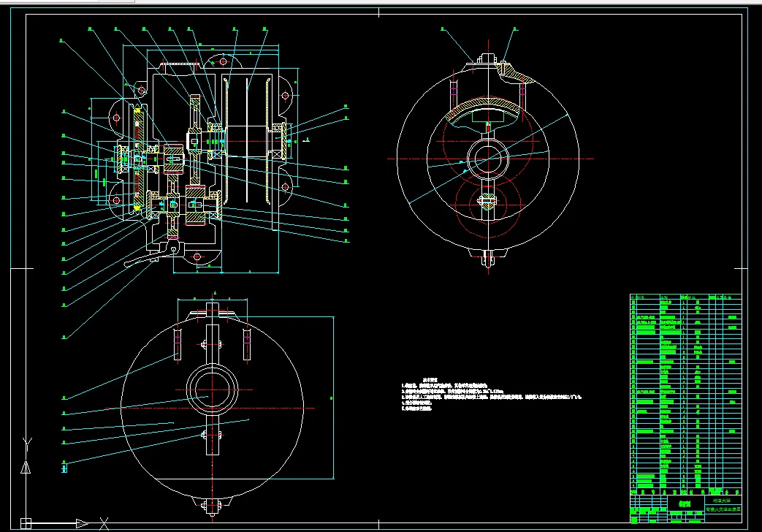
Task: Click the university name cell in title block
Action: pyautogui.click(x=723, y=501)
